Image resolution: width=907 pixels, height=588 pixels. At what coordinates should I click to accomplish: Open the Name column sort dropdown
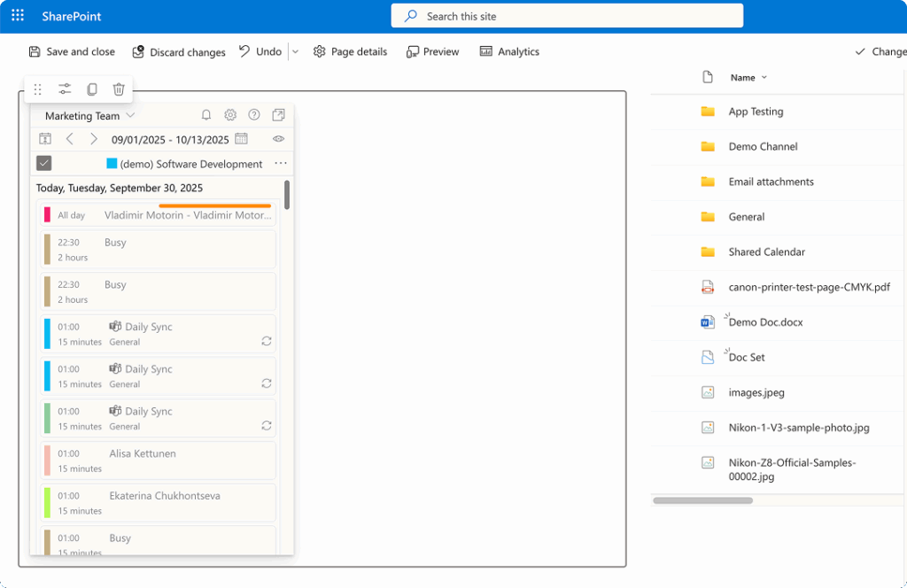pyautogui.click(x=764, y=78)
